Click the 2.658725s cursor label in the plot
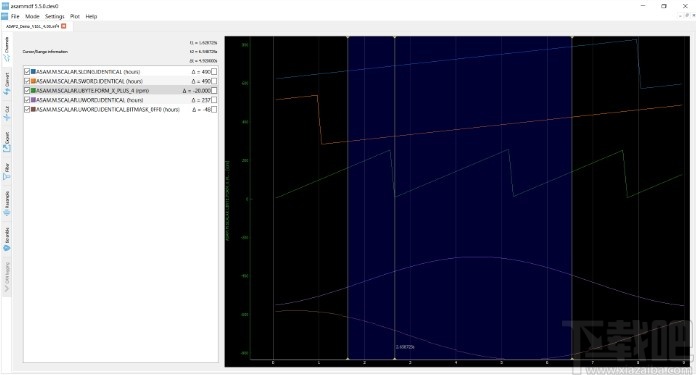Screen dimensions: 696x375 (x=405, y=347)
